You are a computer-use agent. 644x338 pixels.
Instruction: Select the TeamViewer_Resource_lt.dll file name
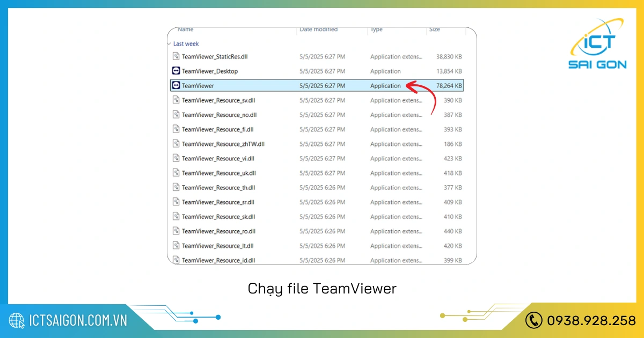(218, 245)
